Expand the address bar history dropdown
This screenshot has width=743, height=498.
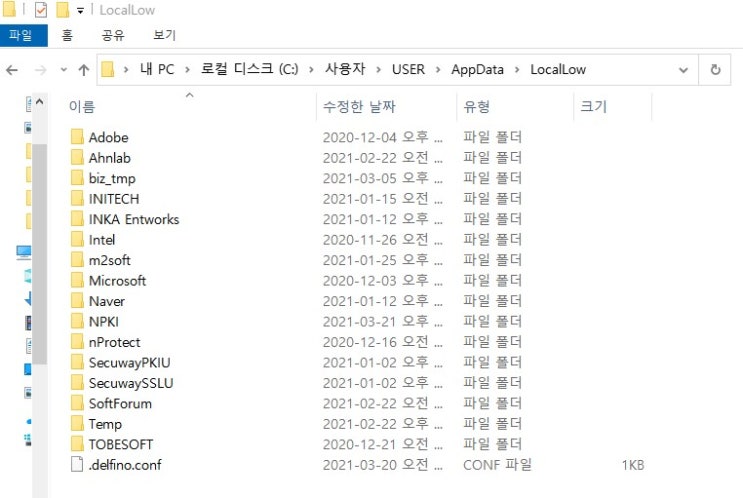point(683,70)
